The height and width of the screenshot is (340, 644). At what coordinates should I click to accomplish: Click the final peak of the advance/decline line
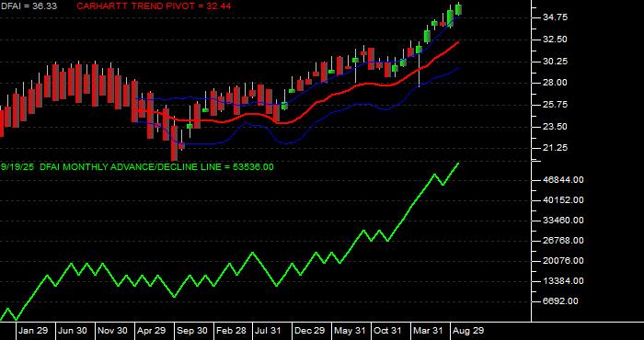click(x=458, y=164)
